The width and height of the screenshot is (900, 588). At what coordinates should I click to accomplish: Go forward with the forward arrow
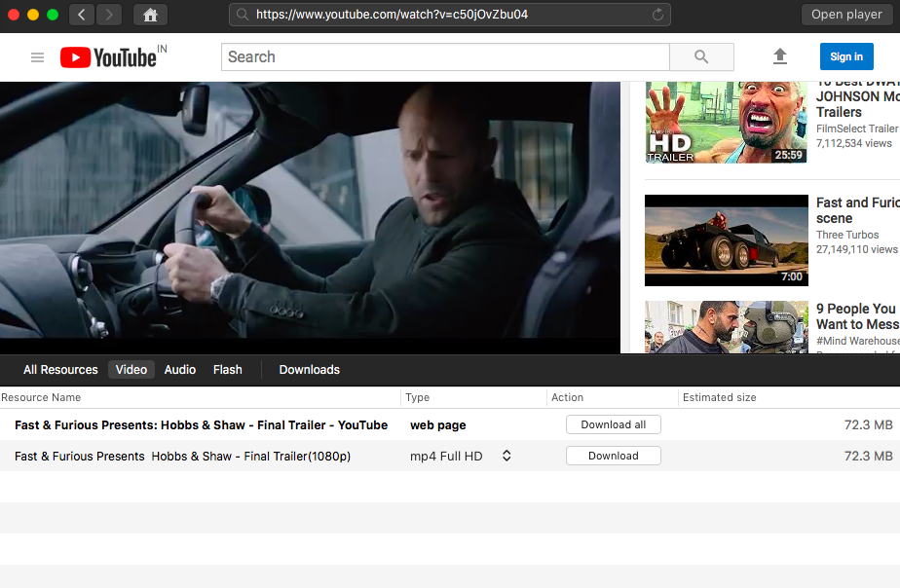[108, 15]
